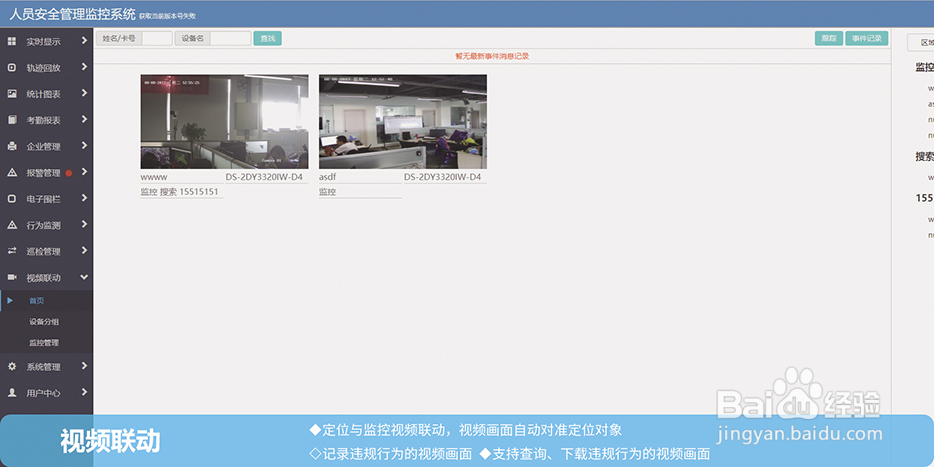Click the 考勤报表 report icon
This screenshot has width=934, height=467.
[x=12, y=120]
